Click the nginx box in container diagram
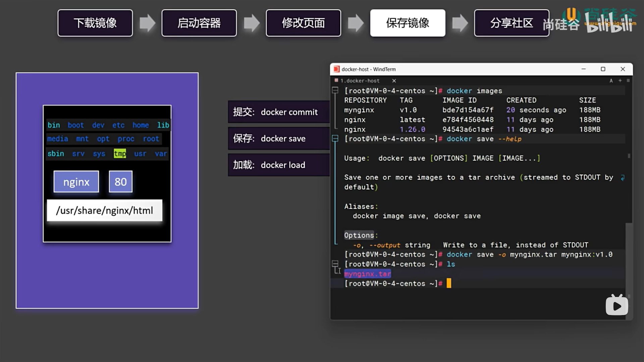Screen dimensions: 644x362 pyautogui.click(x=76, y=182)
